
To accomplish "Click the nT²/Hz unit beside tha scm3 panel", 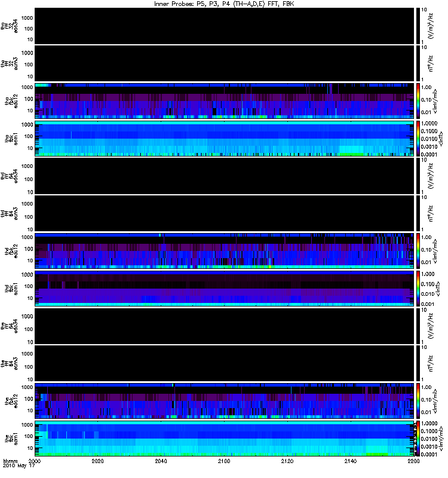I will tap(431, 63).
